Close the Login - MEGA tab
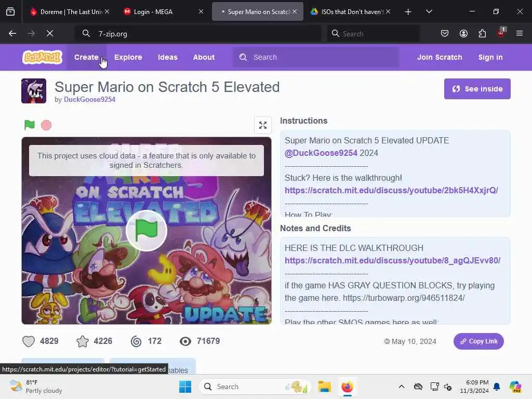The width and height of the screenshot is (532, 399). tap(201, 11)
